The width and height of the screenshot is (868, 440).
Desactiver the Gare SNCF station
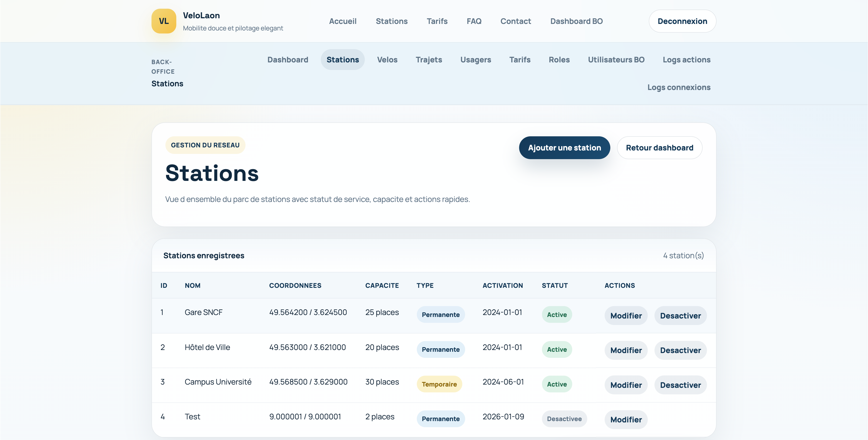point(680,315)
